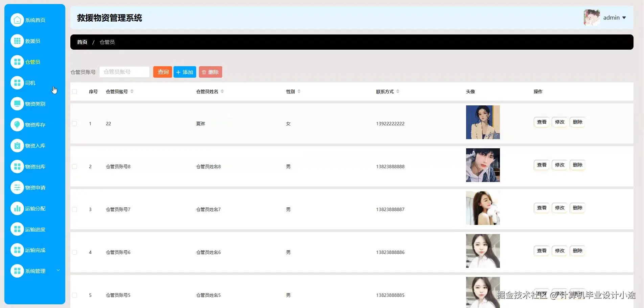Check the row for 仓管员账号8
This screenshot has width=644, height=308.
click(74, 166)
